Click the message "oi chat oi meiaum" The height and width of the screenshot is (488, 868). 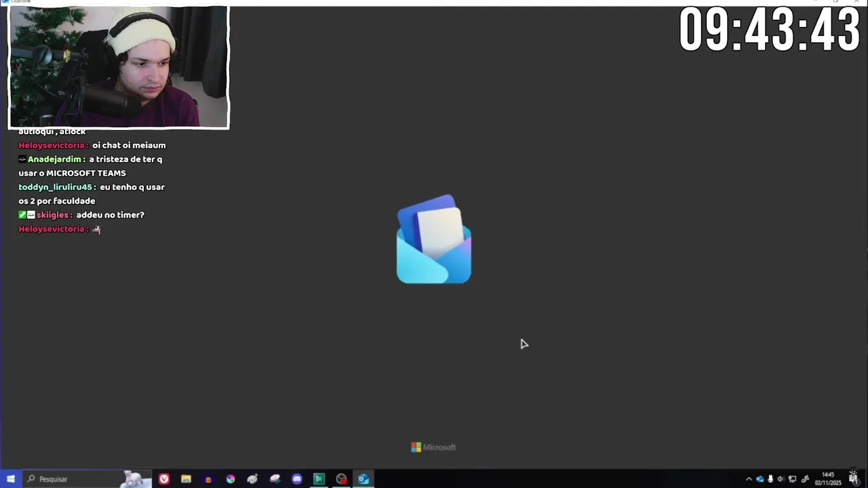click(129, 145)
